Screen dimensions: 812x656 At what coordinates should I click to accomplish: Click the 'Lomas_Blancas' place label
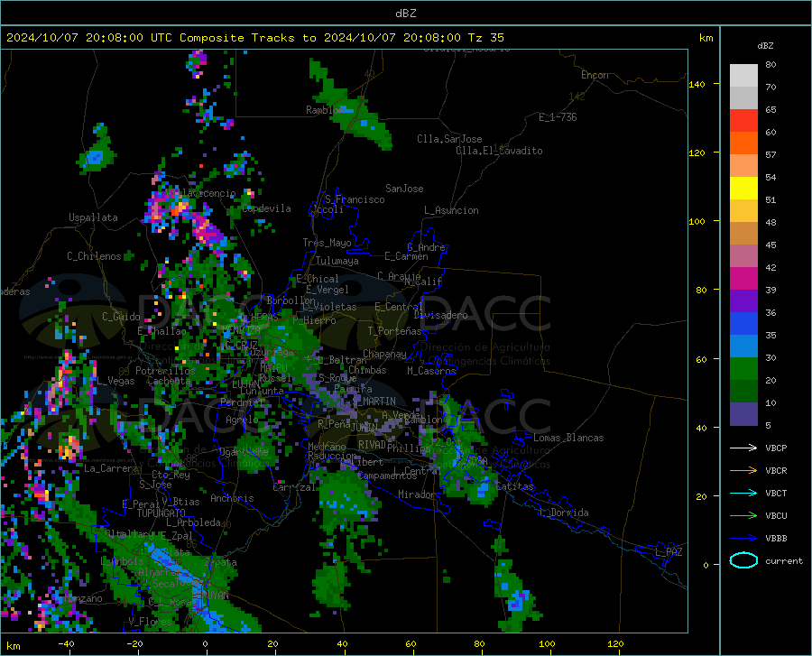pos(568,438)
